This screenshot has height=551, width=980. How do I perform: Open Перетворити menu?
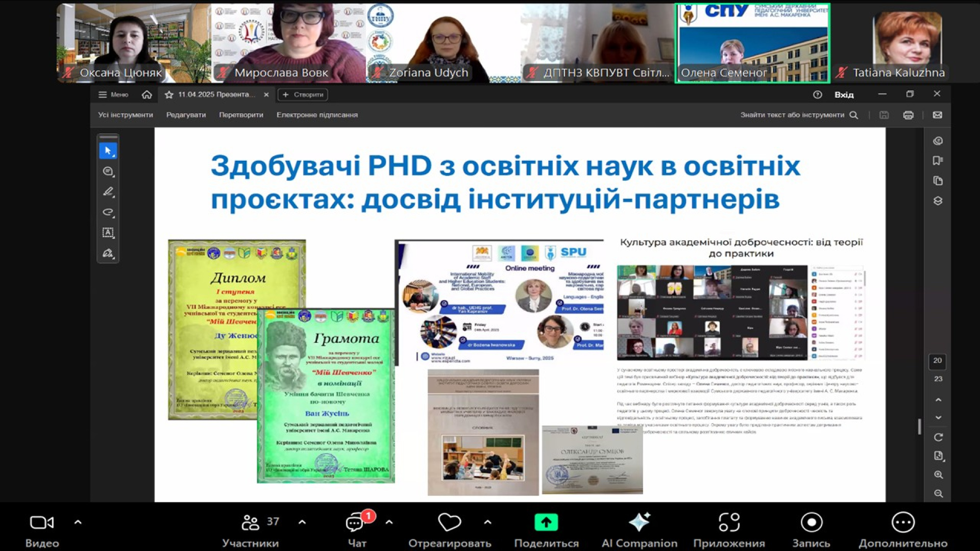click(x=241, y=115)
